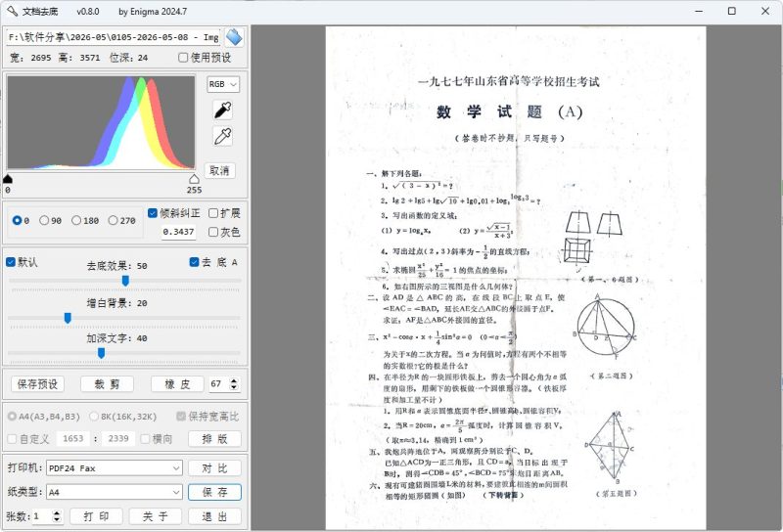Click the 增白背景 slider handle
Screen dimensions: 783x532
pyautogui.click(x=68, y=318)
